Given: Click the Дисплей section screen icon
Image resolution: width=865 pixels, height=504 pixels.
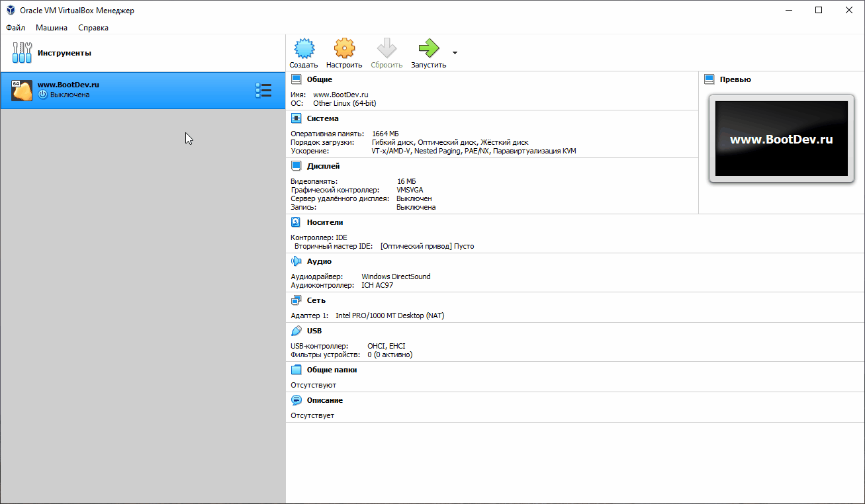Looking at the screenshot, I should (296, 166).
